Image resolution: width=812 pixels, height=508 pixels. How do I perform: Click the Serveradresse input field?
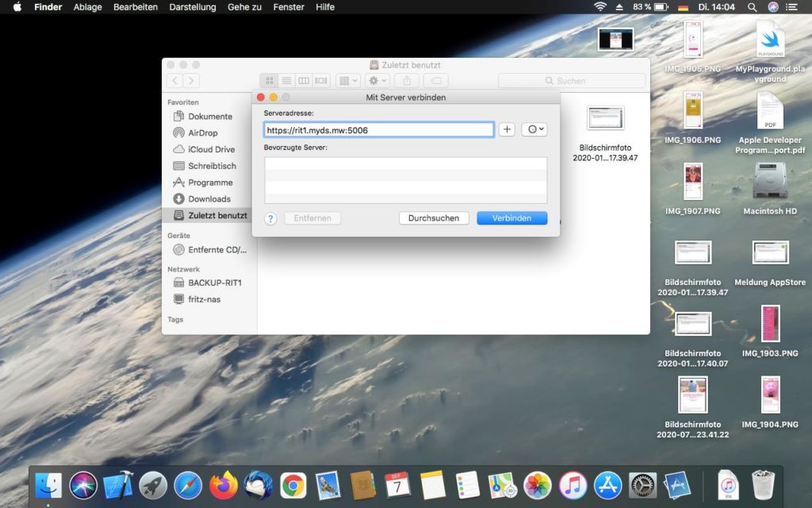pyautogui.click(x=378, y=130)
